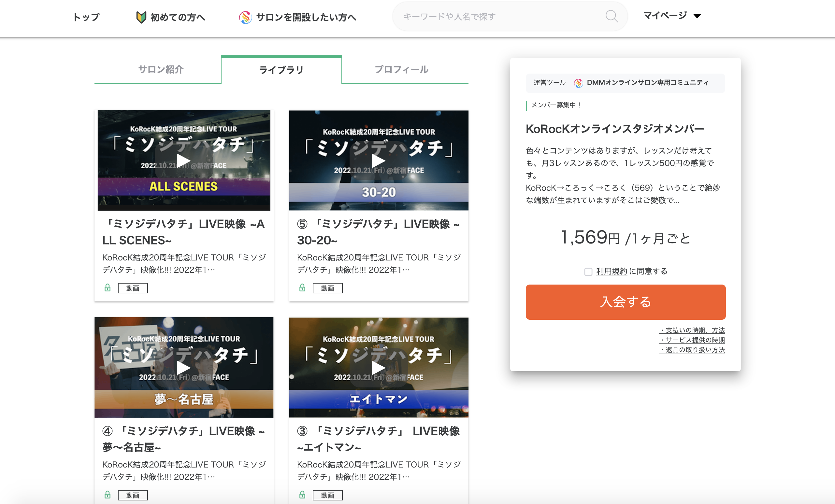This screenshot has height=504, width=835.
Task: Play the エイトマン video thumbnail
Action: pos(378,368)
